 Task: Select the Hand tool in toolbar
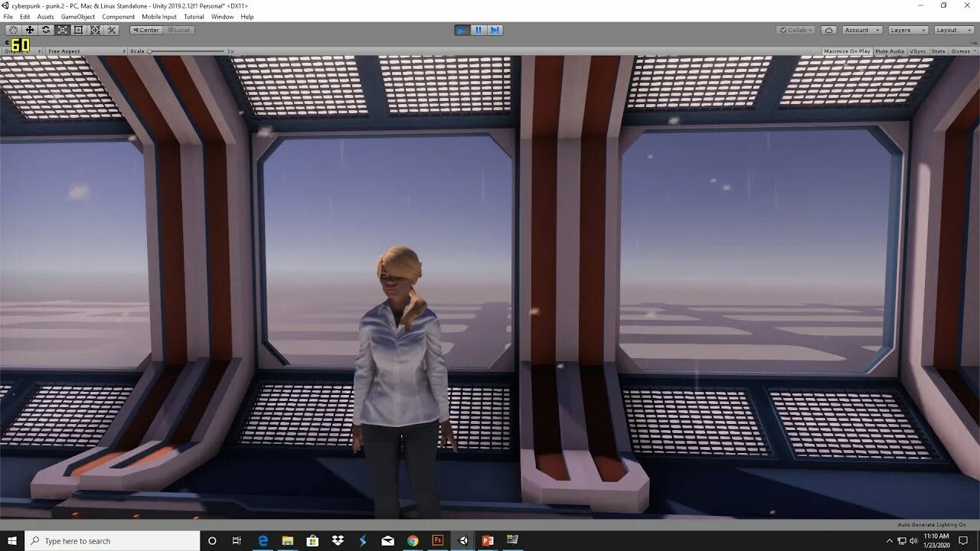pyautogui.click(x=13, y=30)
